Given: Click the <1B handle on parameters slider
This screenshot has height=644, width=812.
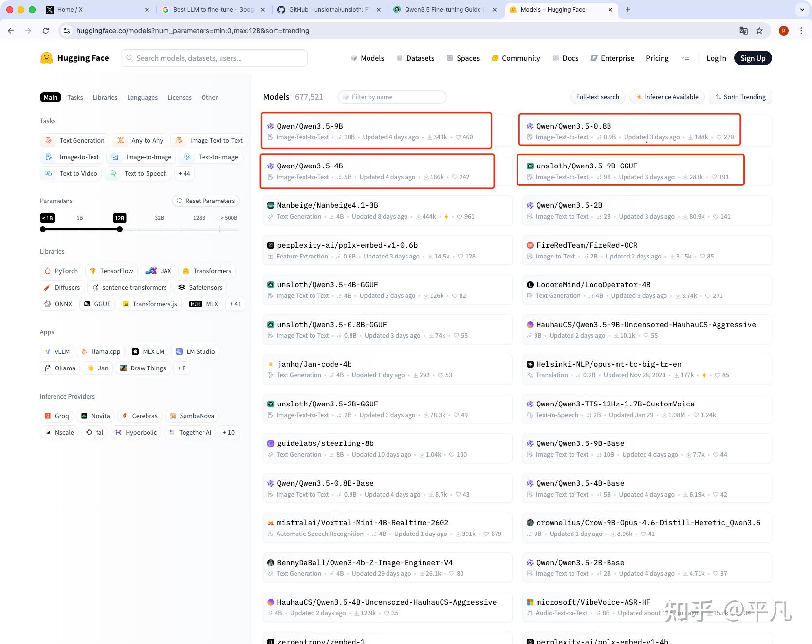Looking at the screenshot, I should coord(43,229).
